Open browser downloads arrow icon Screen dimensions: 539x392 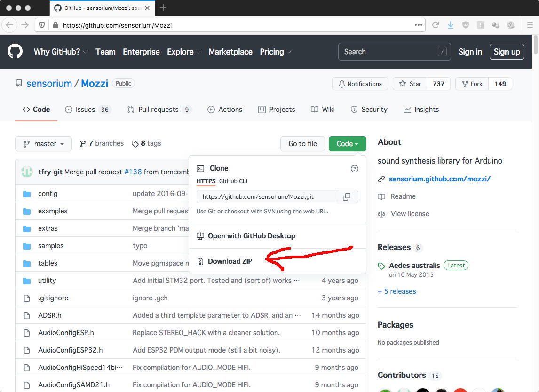450,25
